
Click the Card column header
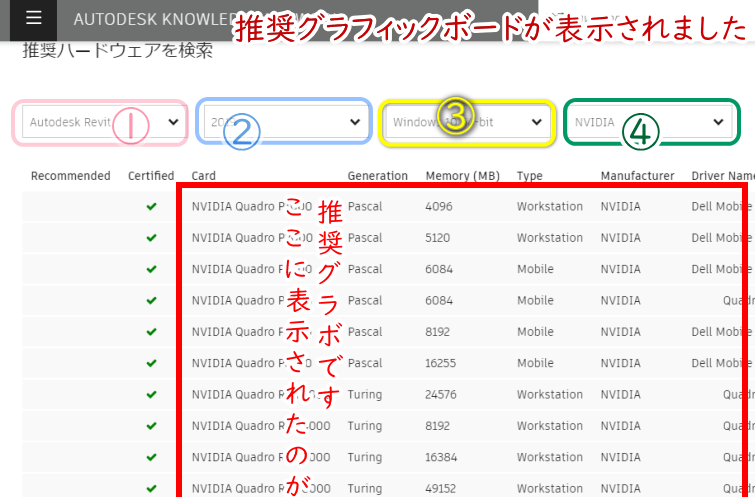(204, 176)
